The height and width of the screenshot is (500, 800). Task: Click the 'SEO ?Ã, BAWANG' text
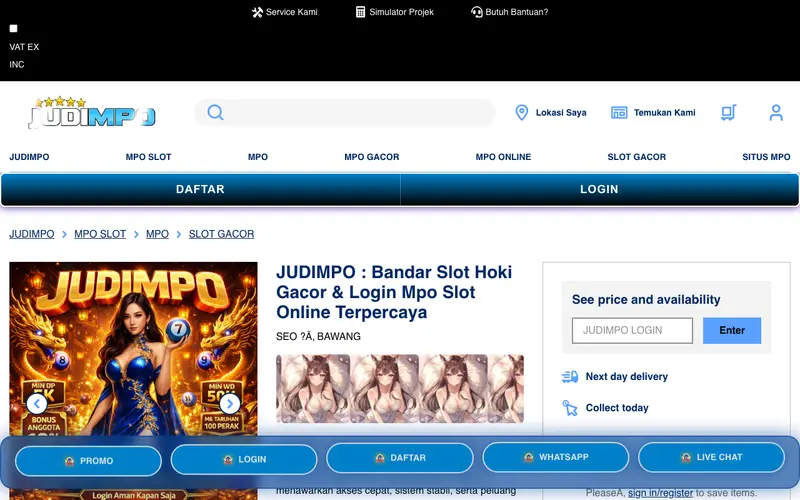[318, 336]
